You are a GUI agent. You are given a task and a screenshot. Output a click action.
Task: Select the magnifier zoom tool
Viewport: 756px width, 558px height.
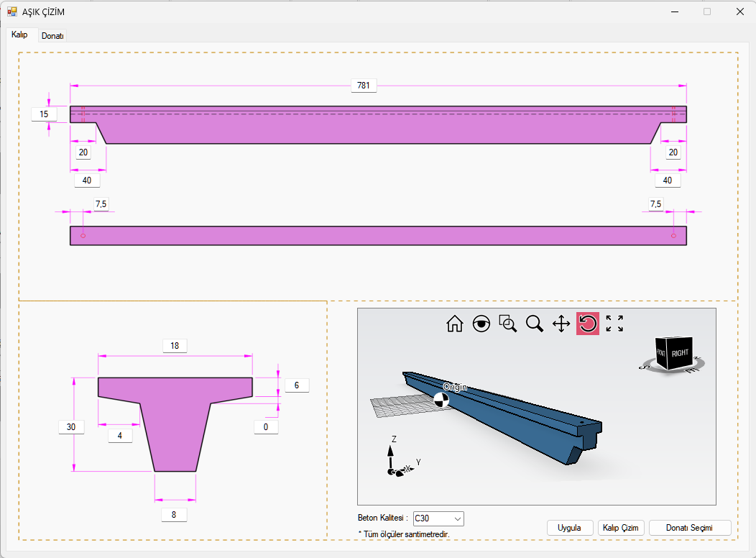(x=534, y=324)
